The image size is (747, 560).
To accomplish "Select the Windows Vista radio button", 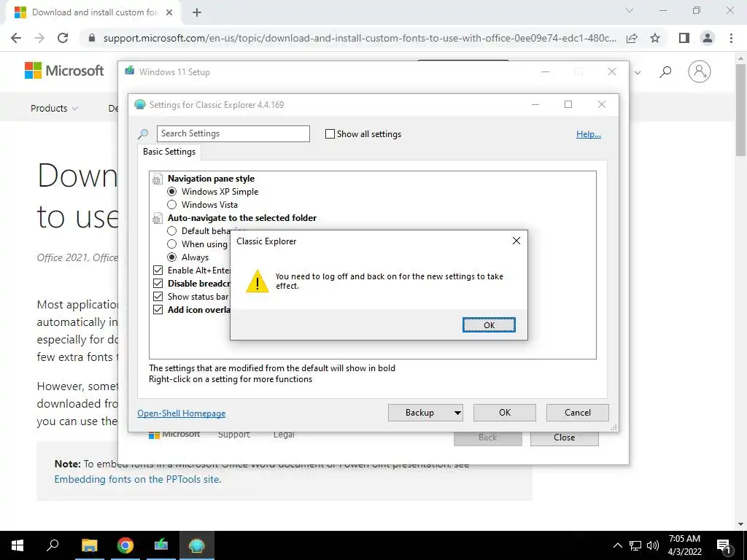I will click(x=171, y=205).
